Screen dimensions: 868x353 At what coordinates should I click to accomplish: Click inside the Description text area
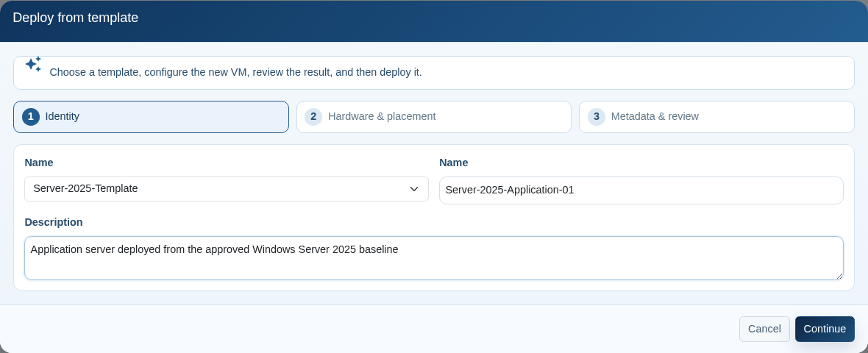434,258
